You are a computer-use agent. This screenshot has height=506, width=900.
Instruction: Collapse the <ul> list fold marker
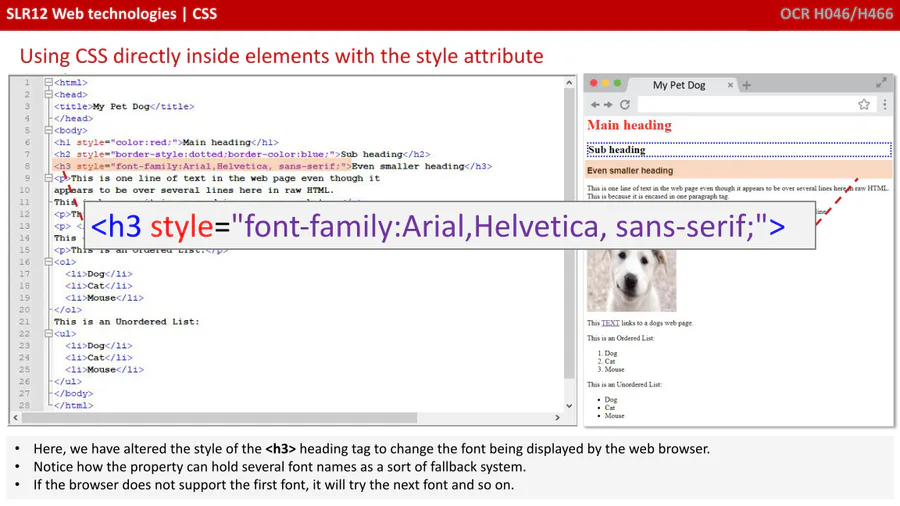[x=47, y=334]
